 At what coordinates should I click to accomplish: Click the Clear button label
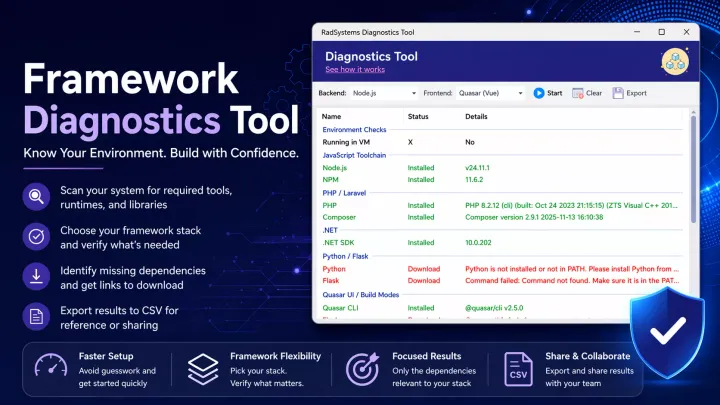pyautogui.click(x=594, y=93)
